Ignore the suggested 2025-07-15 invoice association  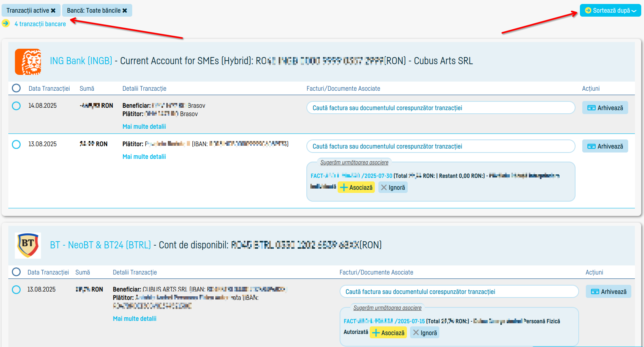(425, 333)
